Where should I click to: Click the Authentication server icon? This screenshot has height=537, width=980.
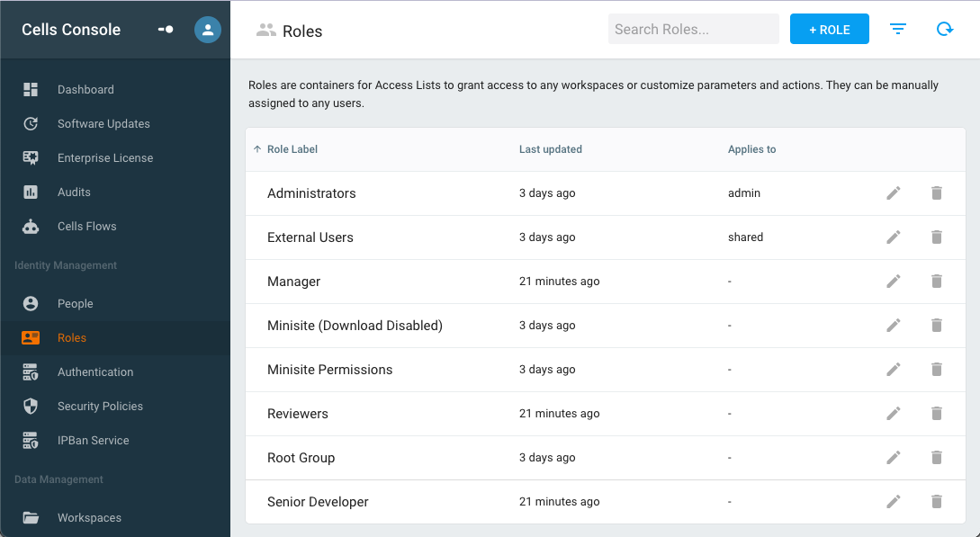coord(31,372)
